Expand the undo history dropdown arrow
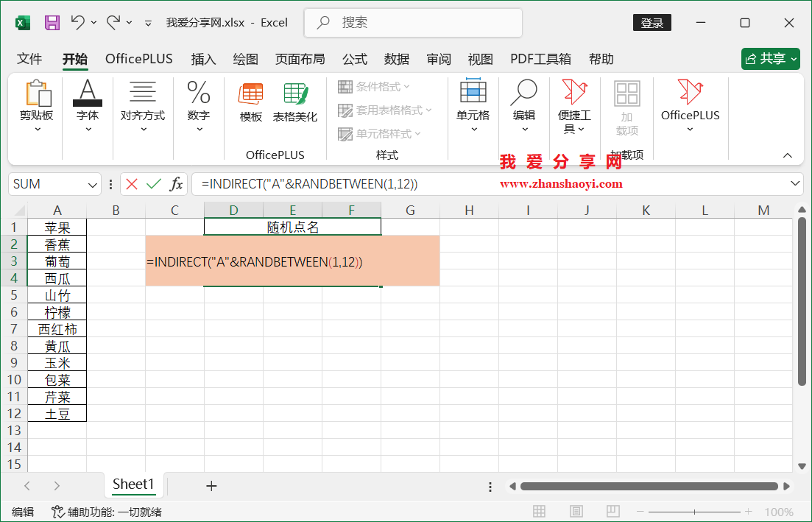This screenshot has height=522, width=812. [93, 22]
